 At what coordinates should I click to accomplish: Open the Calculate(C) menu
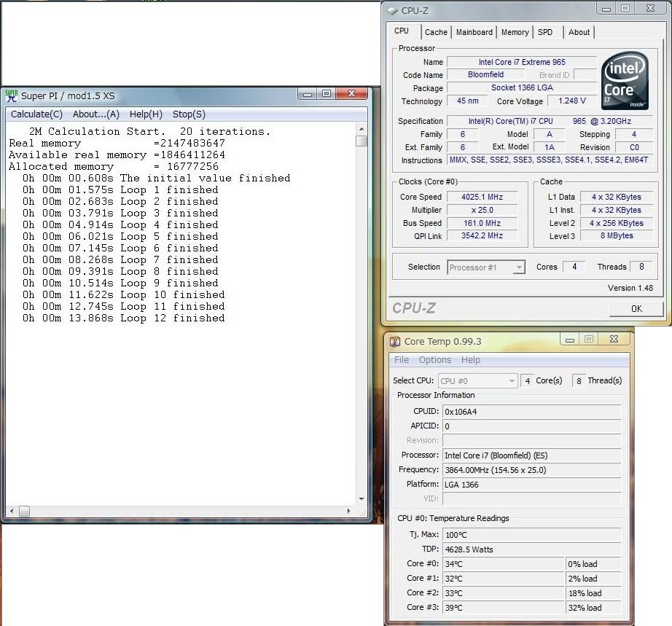(x=36, y=114)
